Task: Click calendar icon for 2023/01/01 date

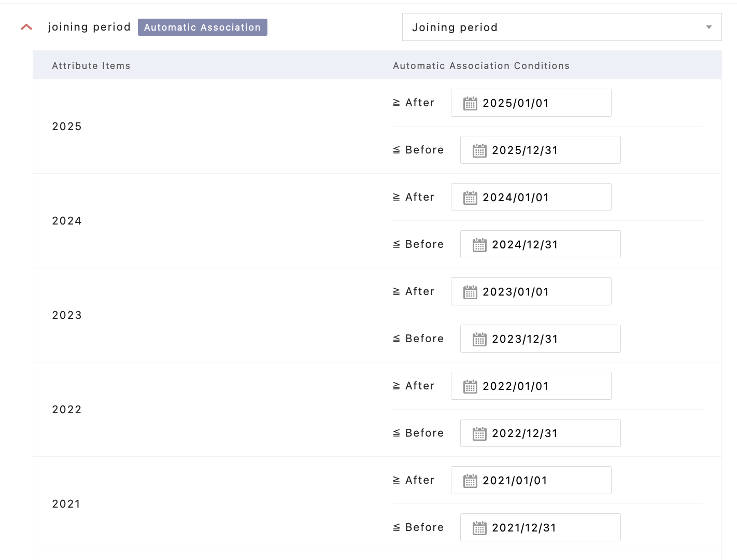Action: pyautogui.click(x=470, y=292)
